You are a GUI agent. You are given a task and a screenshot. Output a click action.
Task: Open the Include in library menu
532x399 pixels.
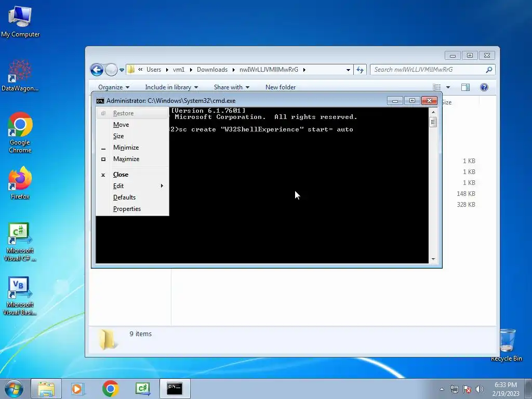(x=171, y=87)
